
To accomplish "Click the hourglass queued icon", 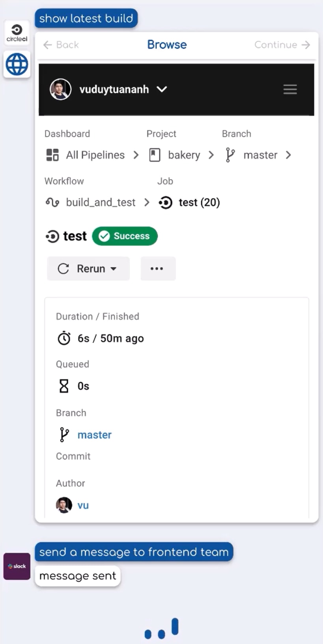I will [x=64, y=386].
